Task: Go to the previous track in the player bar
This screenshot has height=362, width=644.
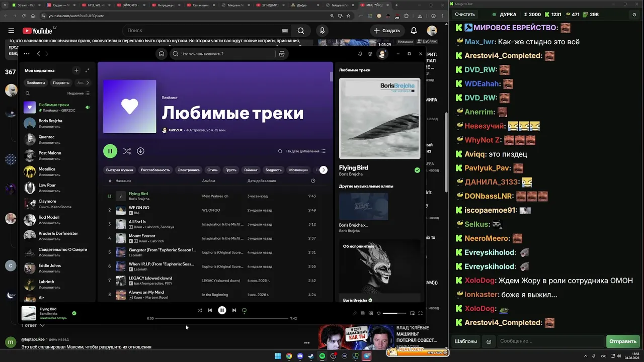Action: 210,310
